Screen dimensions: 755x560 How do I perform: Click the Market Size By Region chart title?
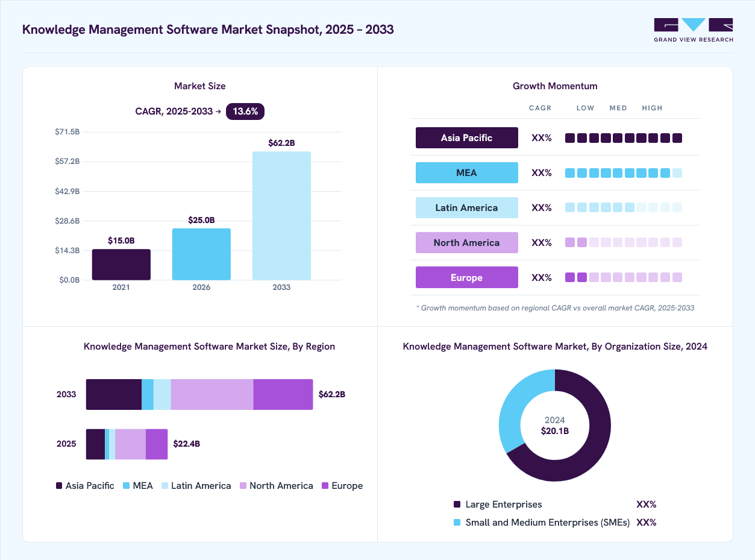(209, 347)
